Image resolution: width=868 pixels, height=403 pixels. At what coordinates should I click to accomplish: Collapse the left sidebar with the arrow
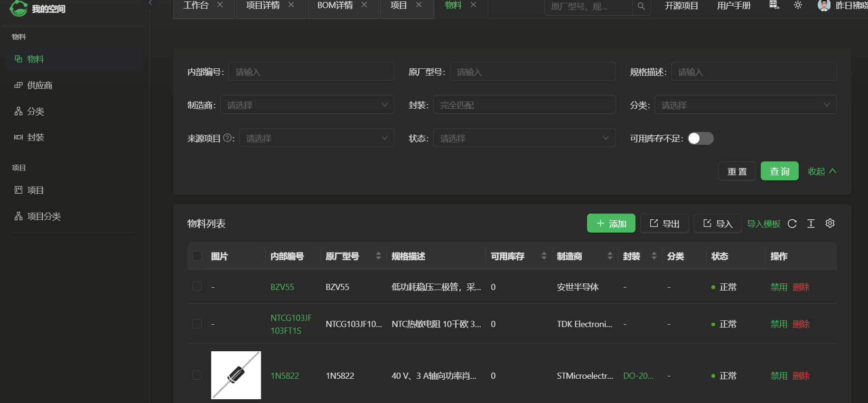pos(150,3)
